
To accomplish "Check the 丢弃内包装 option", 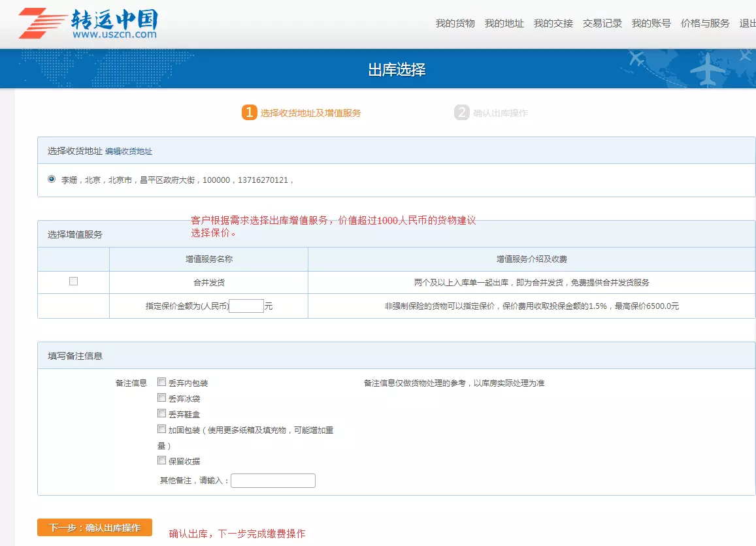I will point(161,382).
